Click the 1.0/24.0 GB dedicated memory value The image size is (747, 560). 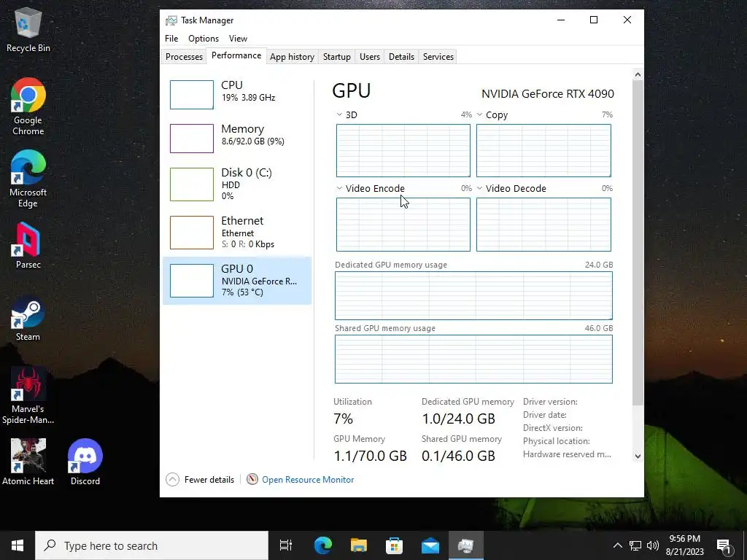pyautogui.click(x=458, y=419)
